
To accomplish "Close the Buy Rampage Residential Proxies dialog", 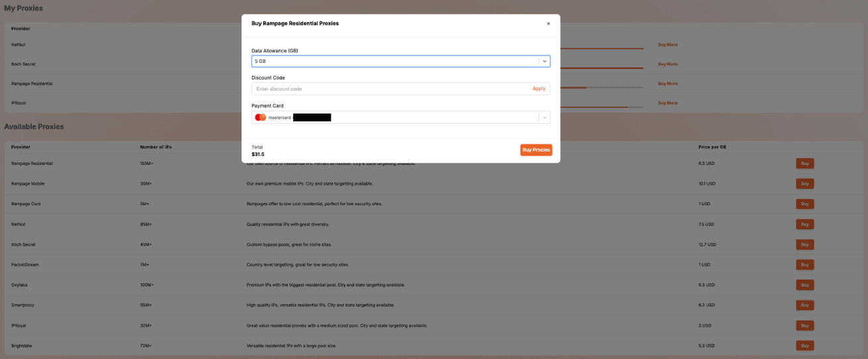I will (x=548, y=23).
